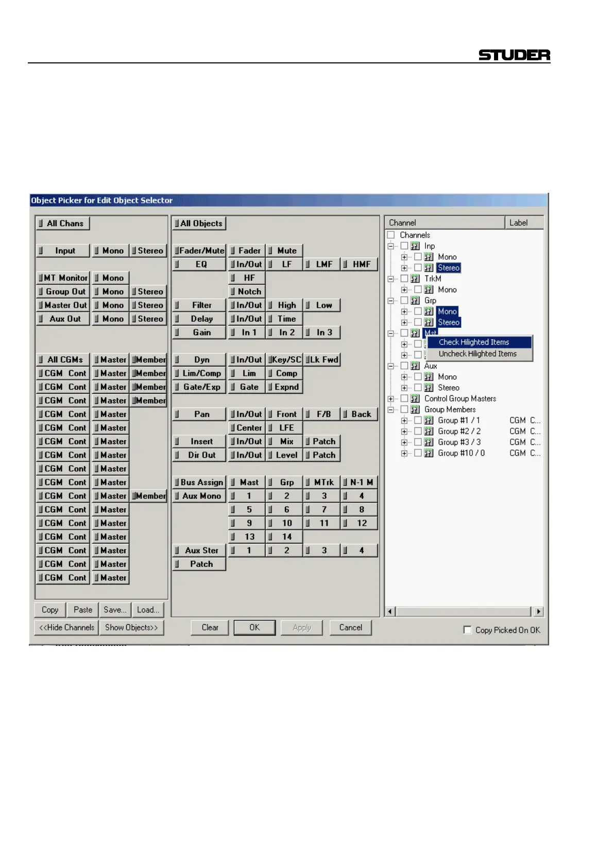Tick the Group #2 / 2 checkbox
Viewport: 613px width, 868px height.
tap(418, 431)
